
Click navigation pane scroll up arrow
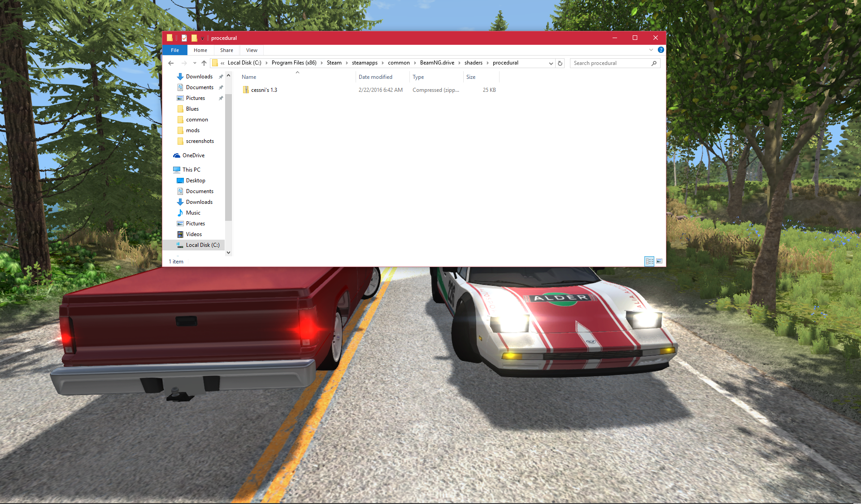tap(229, 76)
